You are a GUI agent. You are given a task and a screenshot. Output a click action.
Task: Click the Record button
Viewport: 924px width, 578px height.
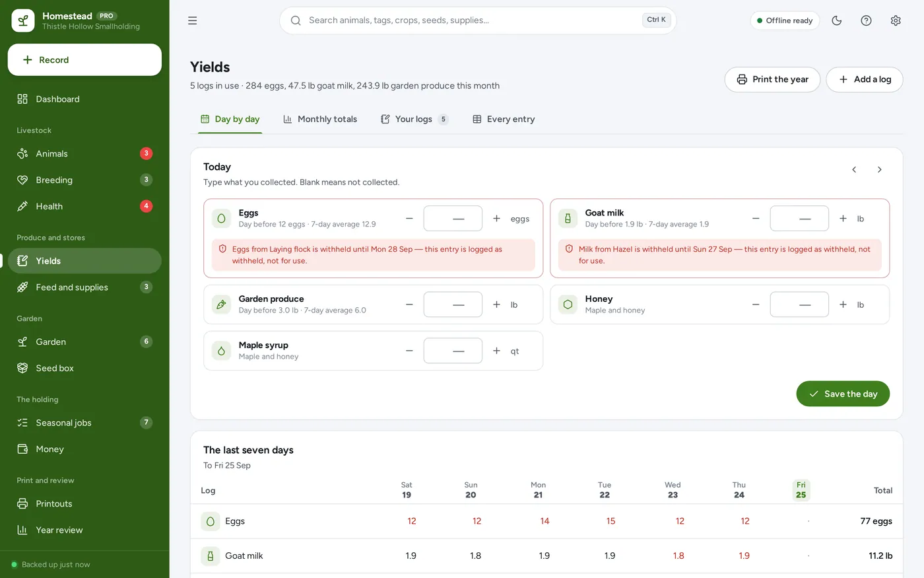(x=84, y=59)
